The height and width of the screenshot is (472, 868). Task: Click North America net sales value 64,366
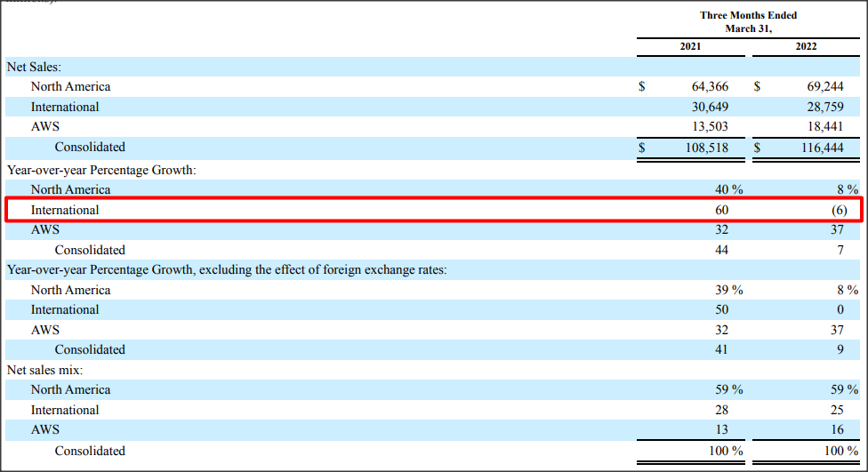pyautogui.click(x=710, y=86)
